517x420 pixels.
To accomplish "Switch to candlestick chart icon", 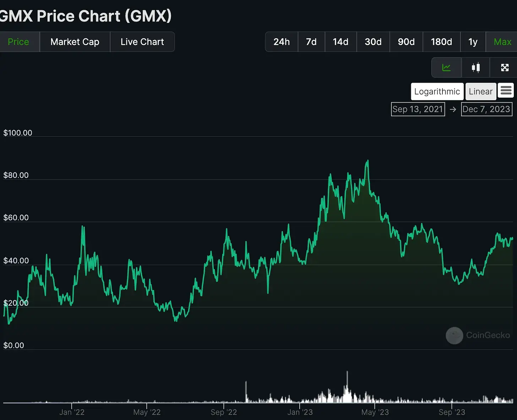I will click(475, 67).
